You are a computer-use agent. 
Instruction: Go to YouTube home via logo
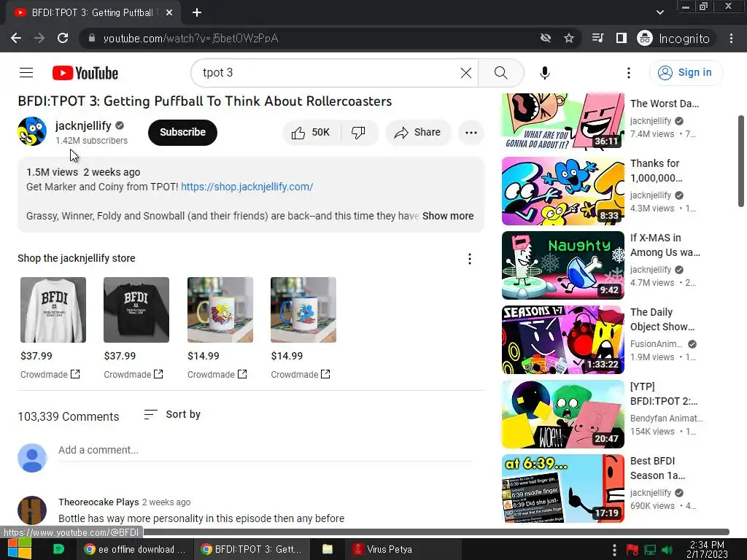click(85, 73)
